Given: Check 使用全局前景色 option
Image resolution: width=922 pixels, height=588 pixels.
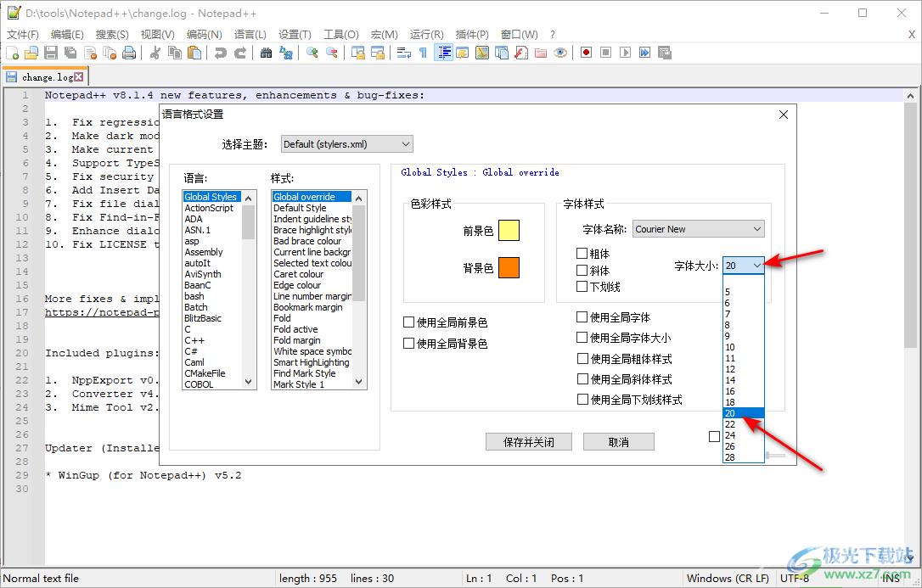Looking at the screenshot, I should tap(408, 322).
